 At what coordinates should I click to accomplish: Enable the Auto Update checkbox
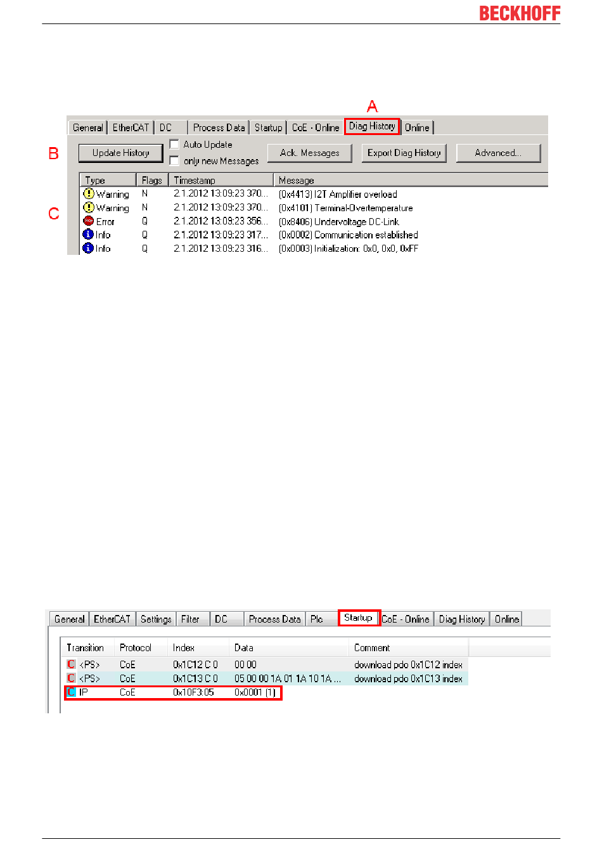(x=174, y=145)
